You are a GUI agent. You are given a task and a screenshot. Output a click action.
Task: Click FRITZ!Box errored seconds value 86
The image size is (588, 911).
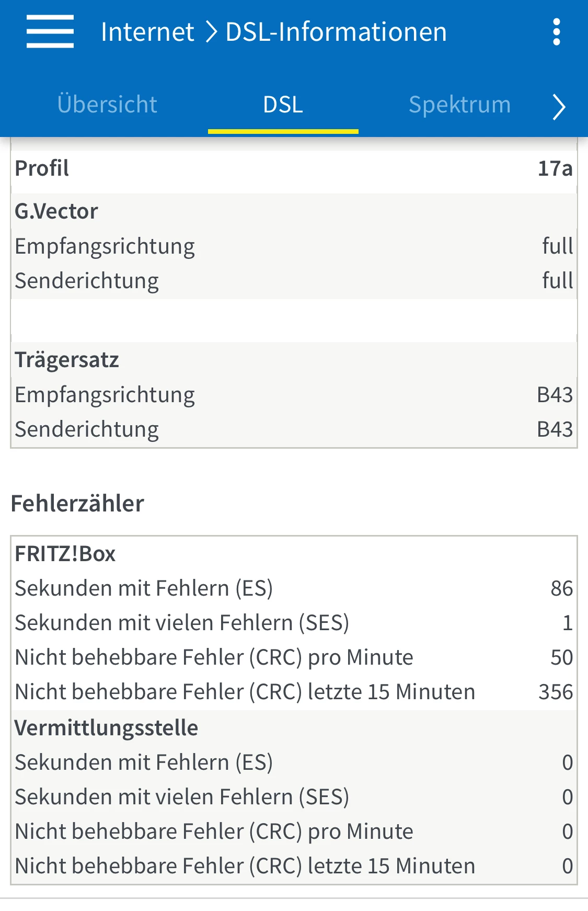[x=561, y=588]
